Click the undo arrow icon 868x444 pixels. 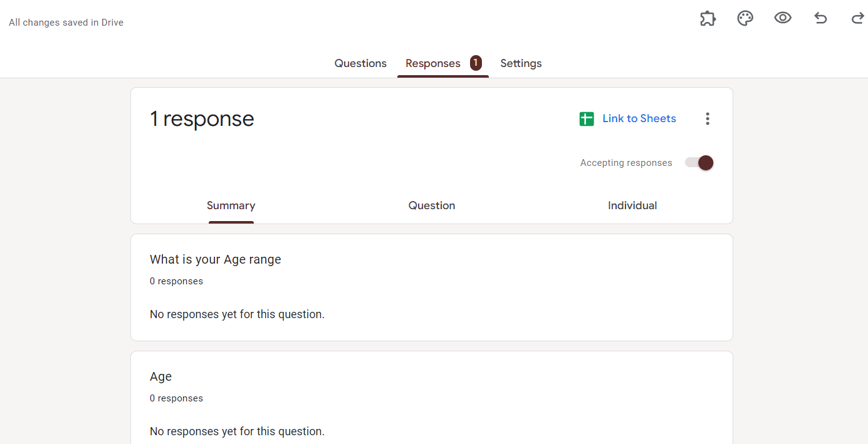(x=820, y=19)
